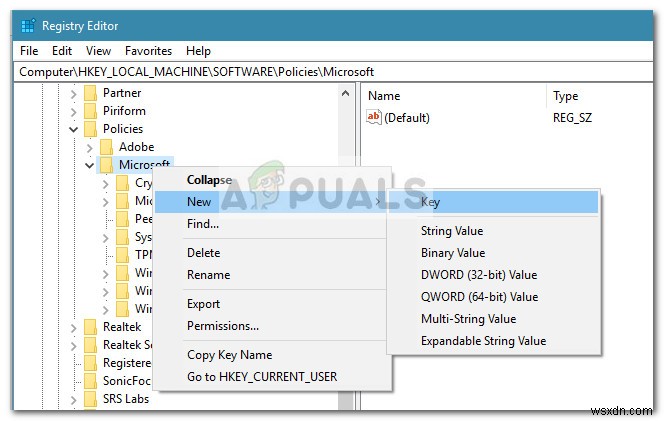Open the Edit menu
664x421 pixels.
coord(62,51)
